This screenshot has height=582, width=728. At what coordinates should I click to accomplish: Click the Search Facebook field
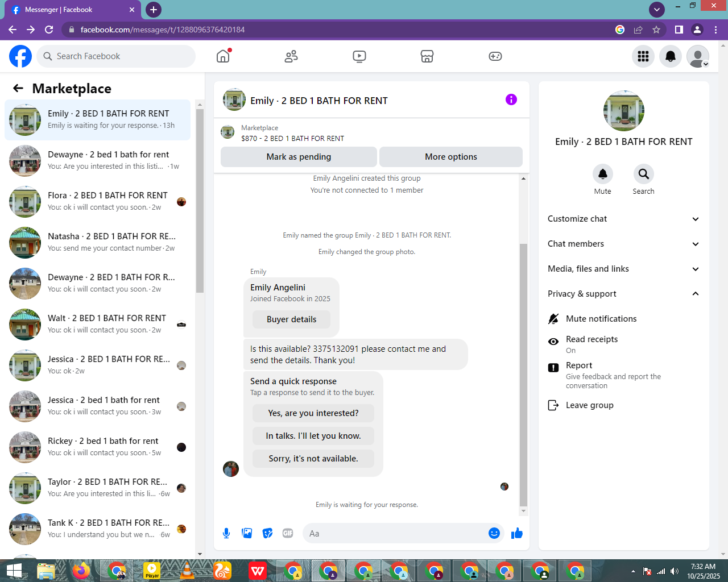click(x=117, y=56)
